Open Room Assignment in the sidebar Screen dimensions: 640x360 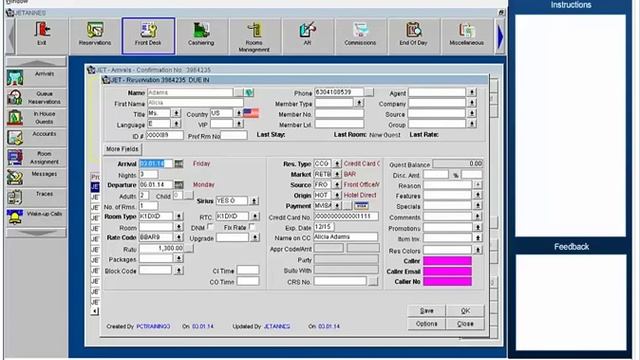coord(36,157)
